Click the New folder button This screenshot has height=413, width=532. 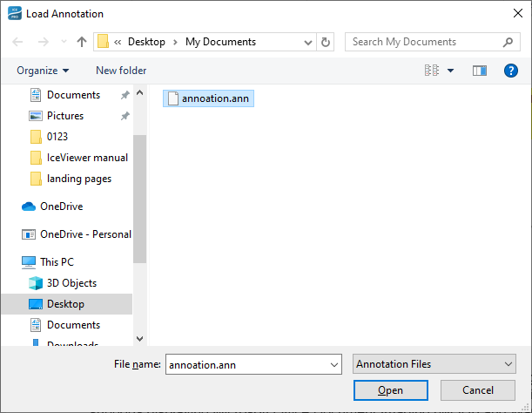pyautogui.click(x=121, y=71)
